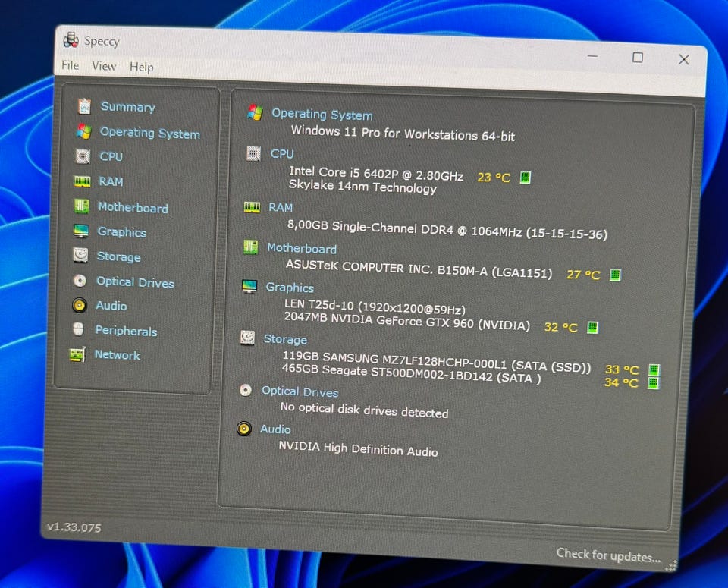Open the Help menu
Image resolution: width=728 pixels, height=588 pixels.
(142, 68)
